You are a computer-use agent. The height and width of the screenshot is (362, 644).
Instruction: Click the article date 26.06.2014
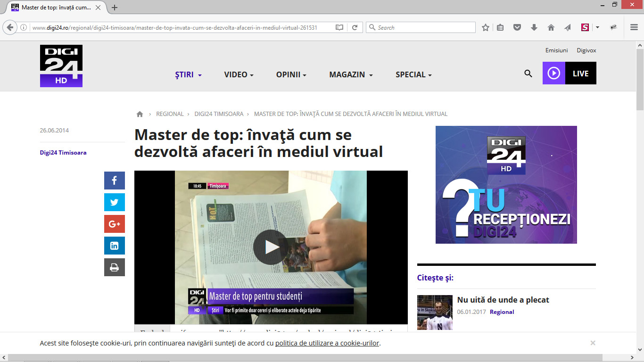click(x=54, y=131)
